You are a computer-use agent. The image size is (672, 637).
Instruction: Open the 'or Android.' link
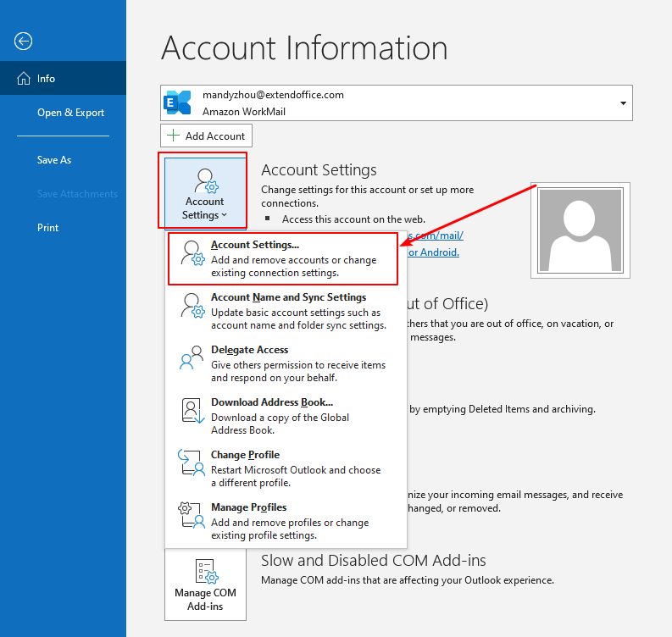tap(434, 252)
